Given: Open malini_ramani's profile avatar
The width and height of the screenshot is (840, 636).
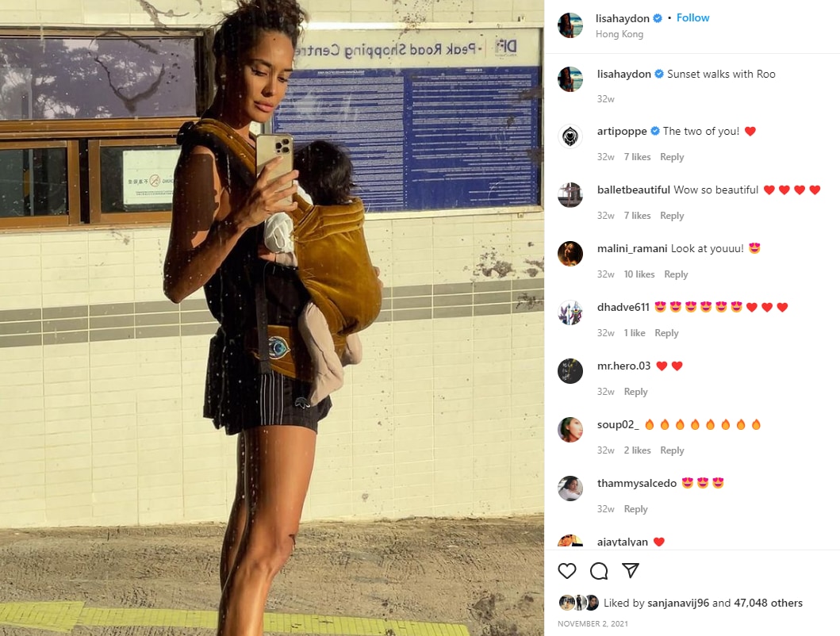Looking at the screenshot, I should coord(570,254).
